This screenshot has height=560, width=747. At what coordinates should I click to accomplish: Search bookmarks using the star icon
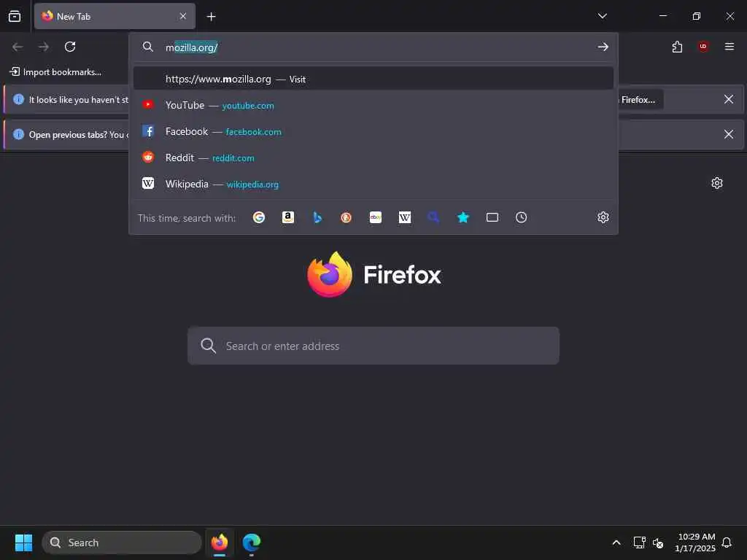tap(463, 217)
